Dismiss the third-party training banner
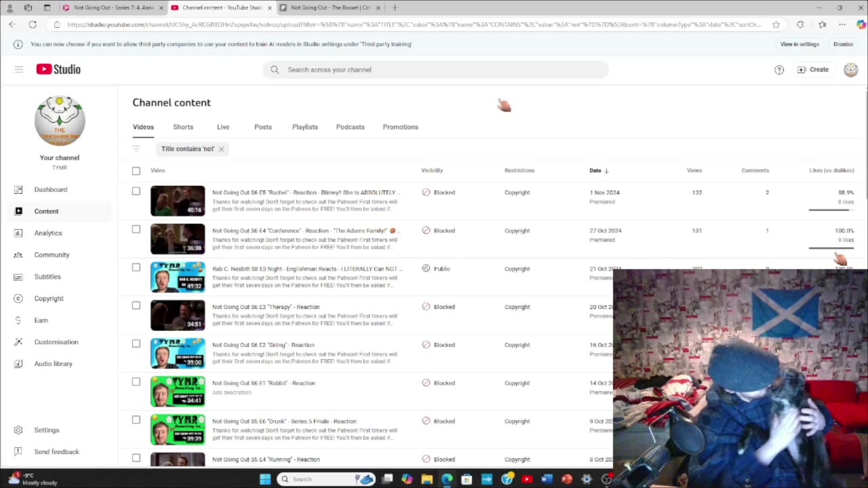Viewport: 868px width, 488px height. pos(844,44)
